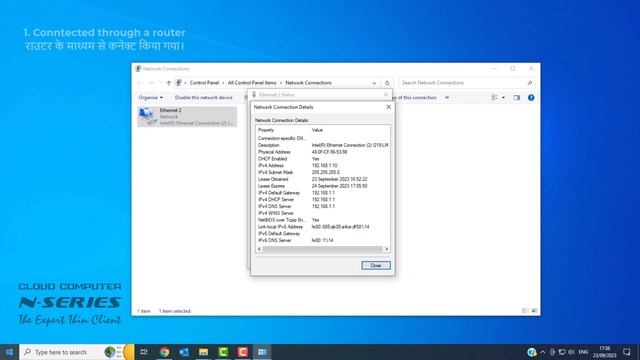This screenshot has width=640, height=360.
Task: Open the Organize dropdown menu
Action: (151, 98)
